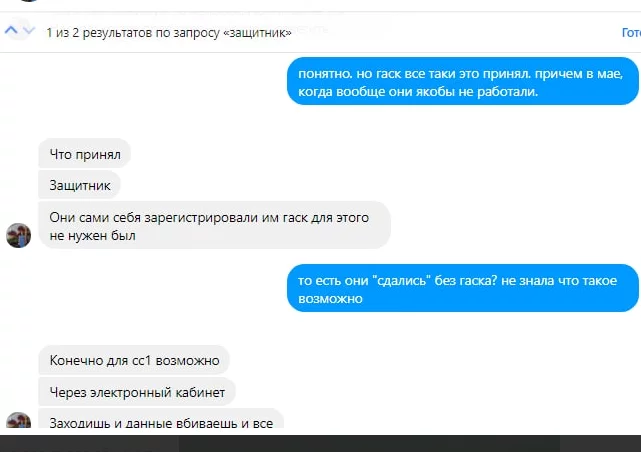Select the 'Защитник' message bubble
The image size is (641, 452).
(x=80, y=185)
